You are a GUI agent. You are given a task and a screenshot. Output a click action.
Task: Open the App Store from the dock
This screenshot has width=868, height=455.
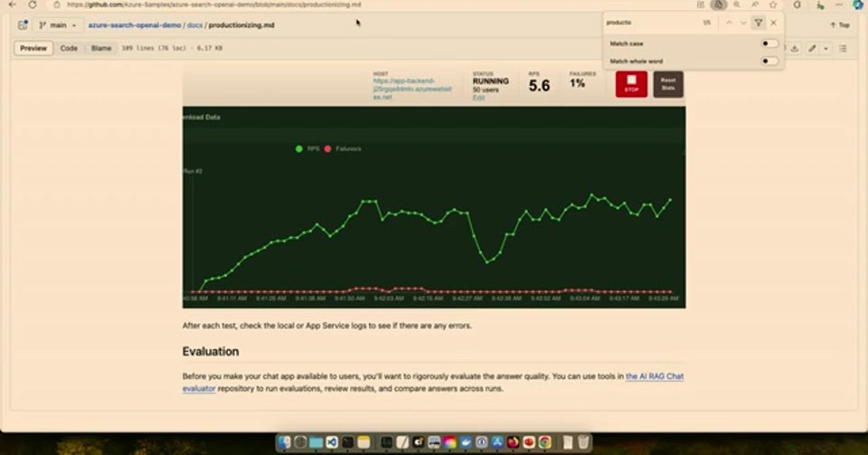point(497,441)
